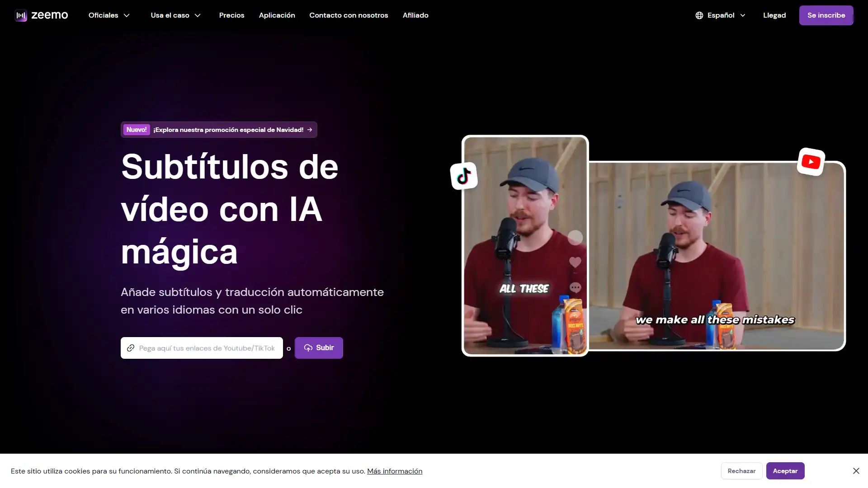Click the YouTube/TikTok URL input field

[202, 348]
